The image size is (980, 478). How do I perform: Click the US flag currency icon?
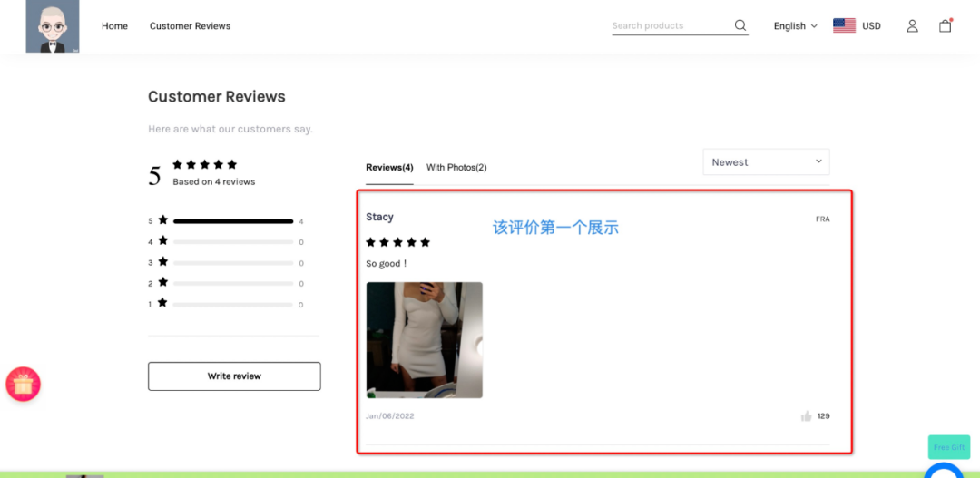tap(844, 25)
